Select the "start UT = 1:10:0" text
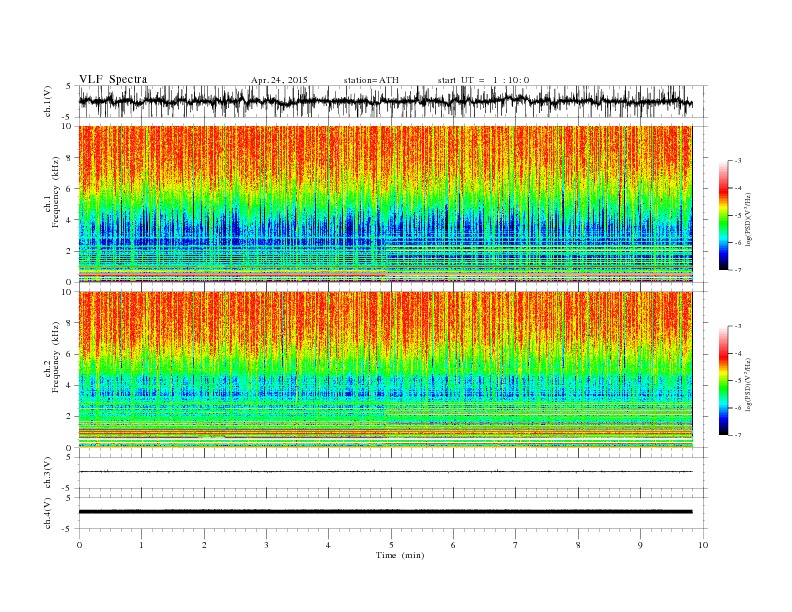 click(483, 80)
